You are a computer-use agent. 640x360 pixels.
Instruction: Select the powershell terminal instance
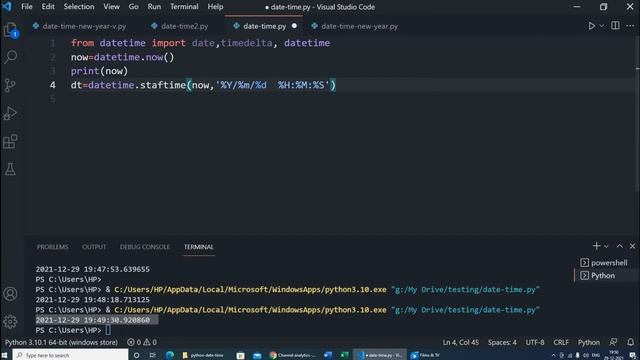(x=604, y=262)
